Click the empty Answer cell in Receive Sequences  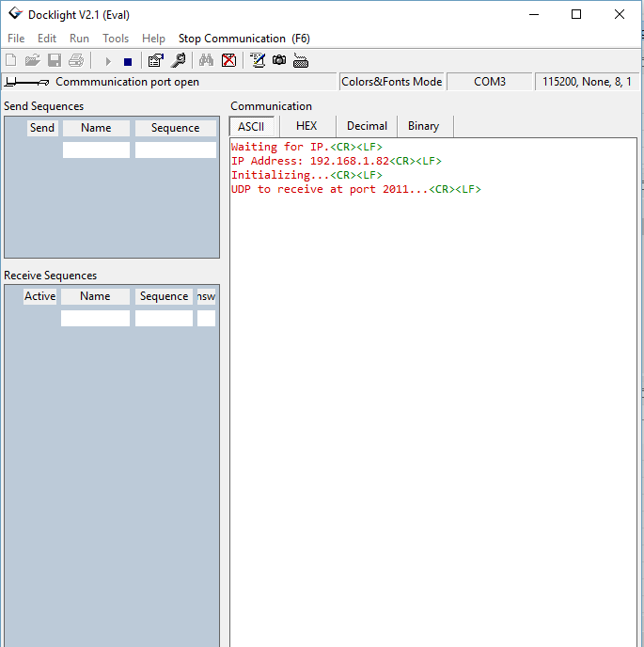coord(206,318)
